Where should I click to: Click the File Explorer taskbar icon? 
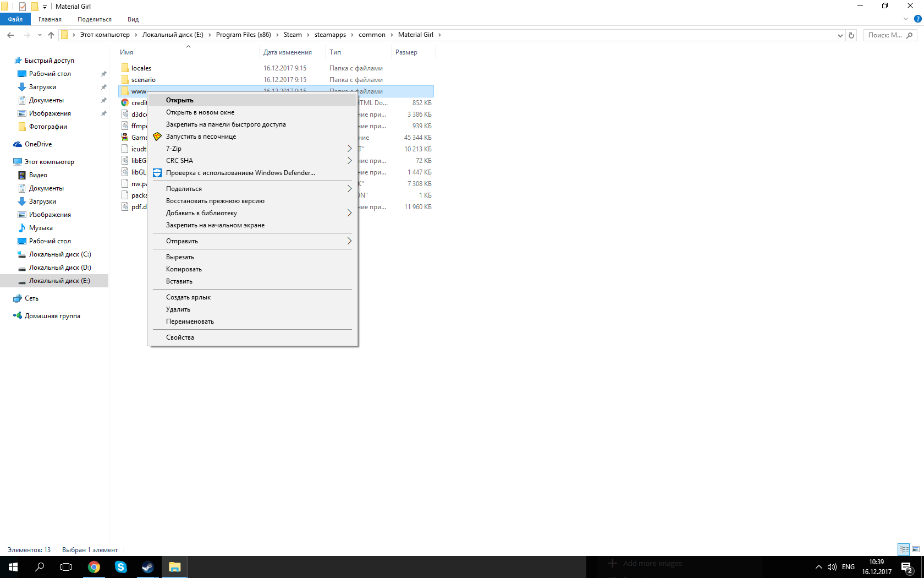[x=175, y=567]
